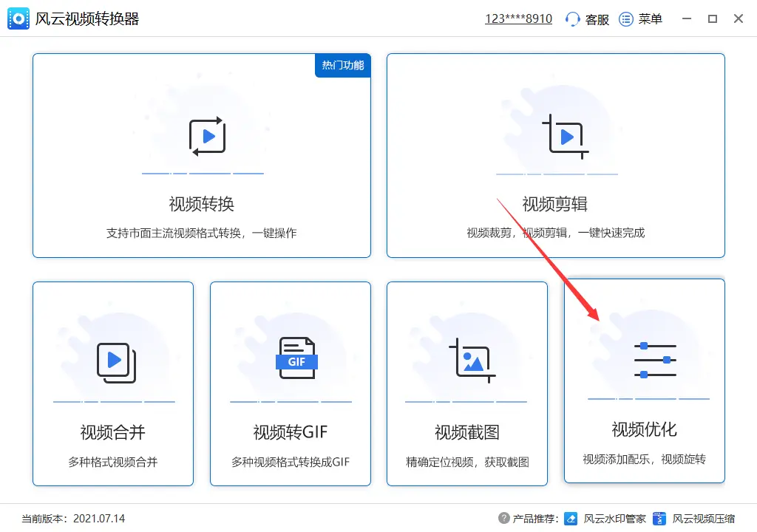Select the 视频截图 title text
This screenshot has width=757, height=532.
click(467, 432)
